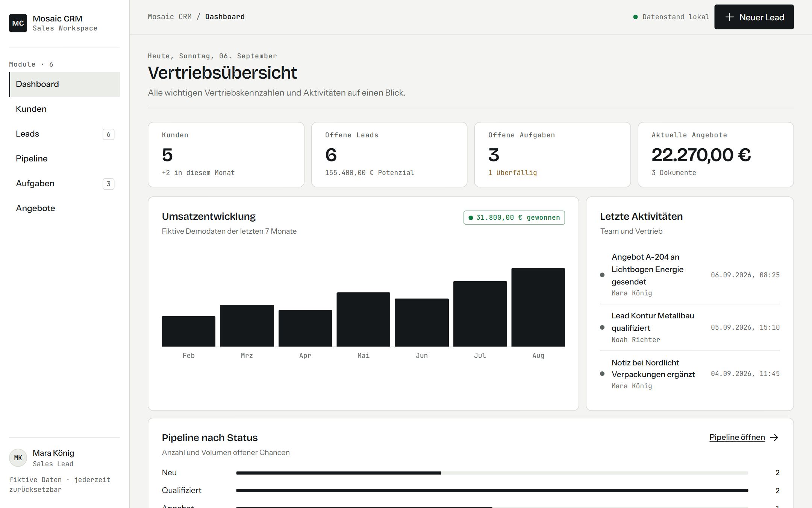Go to Leads in sidebar

pos(65,134)
